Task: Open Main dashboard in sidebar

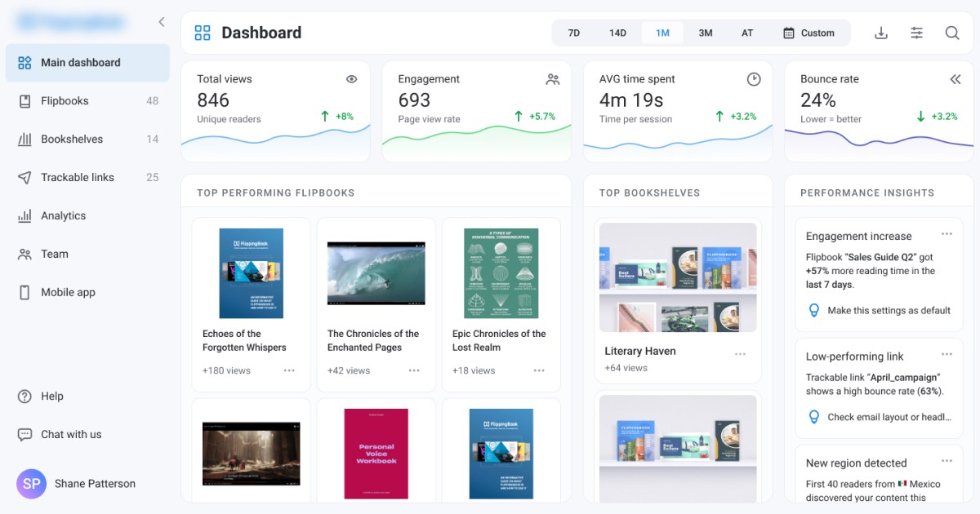Action: [87, 63]
